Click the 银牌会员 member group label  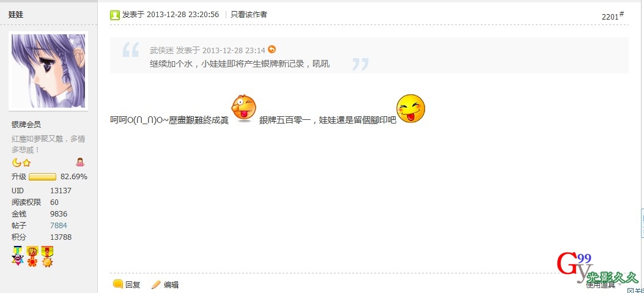26,125
